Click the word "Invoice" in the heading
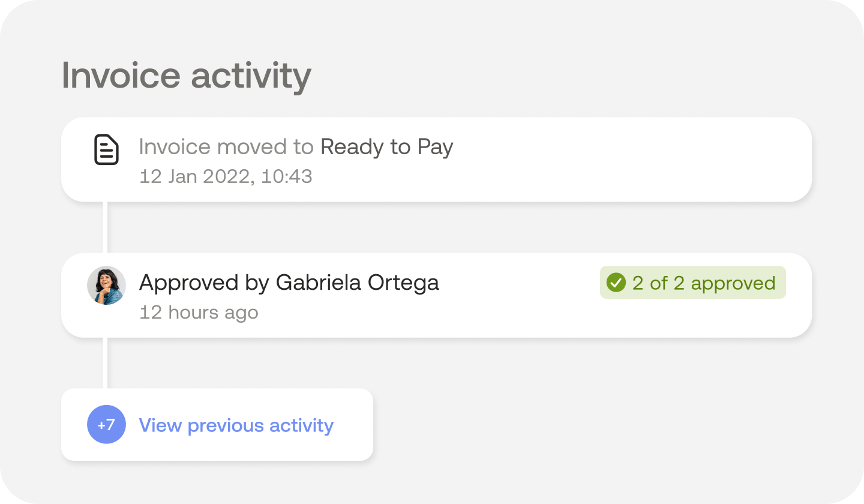Image resolution: width=864 pixels, height=504 pixels. [x=121, y=76]
